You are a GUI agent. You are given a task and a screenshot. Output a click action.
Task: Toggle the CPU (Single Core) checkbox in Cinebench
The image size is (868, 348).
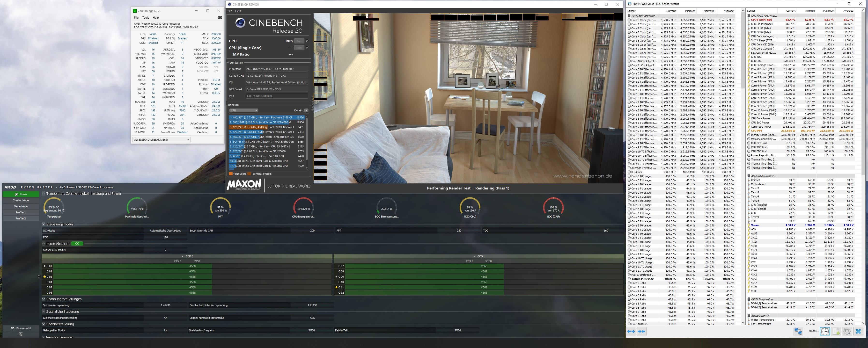[x=307, y=48]
